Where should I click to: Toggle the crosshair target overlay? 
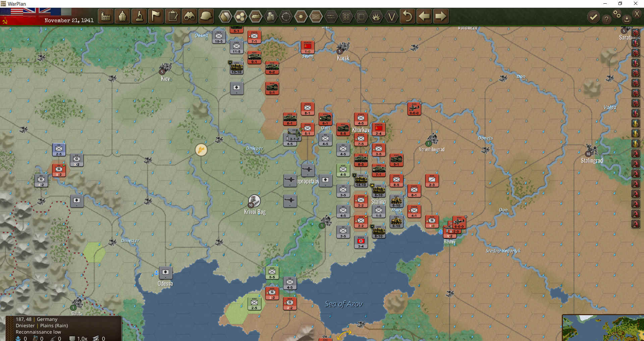click(x=286, y=16)
